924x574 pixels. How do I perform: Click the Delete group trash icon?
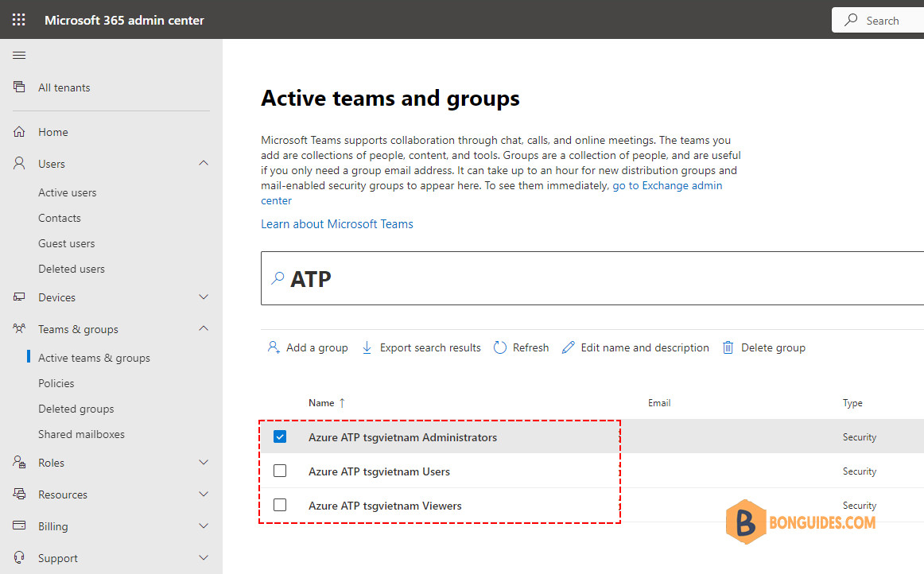click(728, 347)
